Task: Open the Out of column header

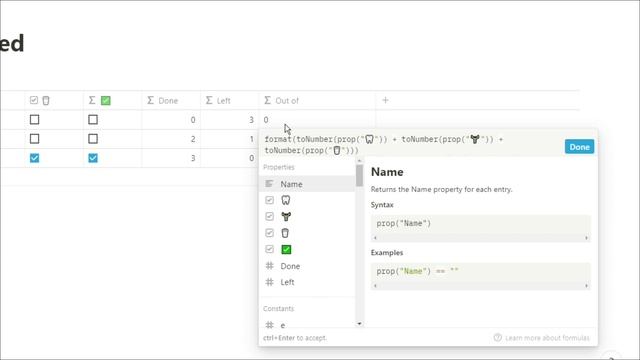Action: point(317,100)
